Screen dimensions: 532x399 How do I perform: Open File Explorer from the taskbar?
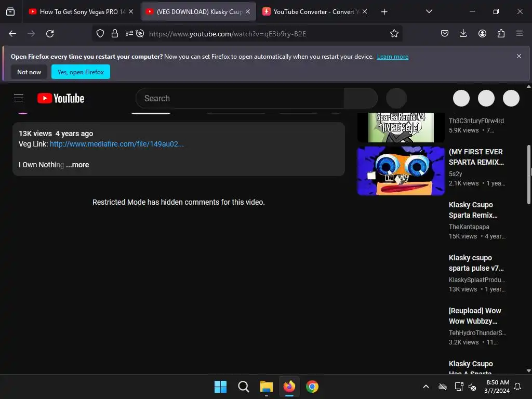pos(267,387)
